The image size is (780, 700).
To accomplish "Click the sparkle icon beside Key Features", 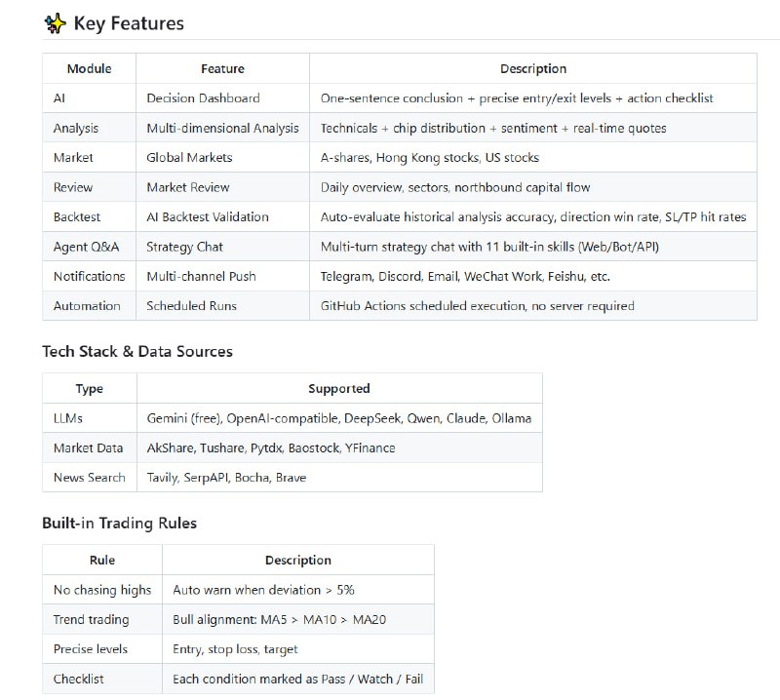I will 55,22.
